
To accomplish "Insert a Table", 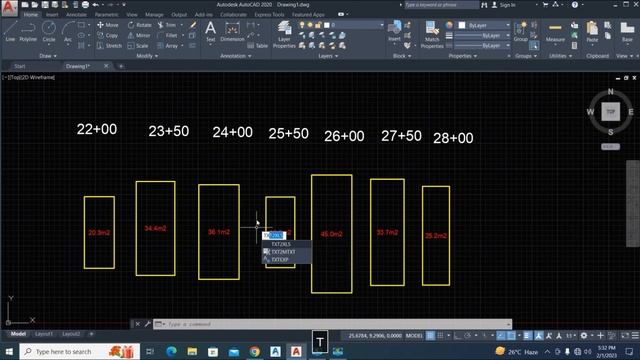I will click(258, 46).
